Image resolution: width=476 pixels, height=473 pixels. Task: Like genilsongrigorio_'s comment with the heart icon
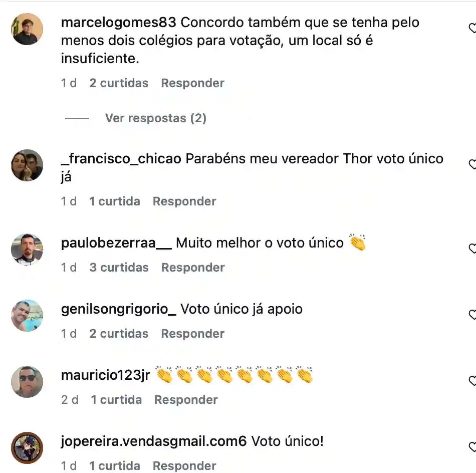click(472, 315)
